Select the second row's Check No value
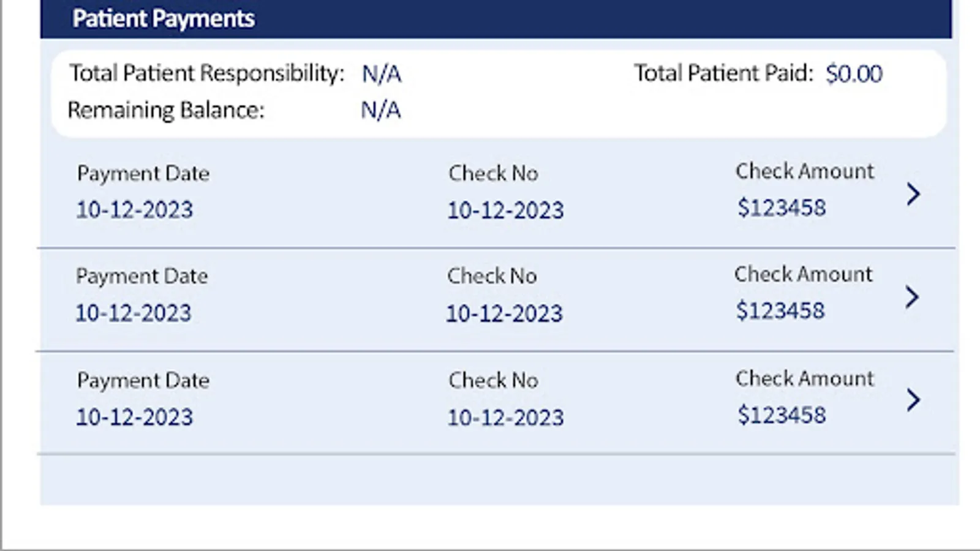 (504, 313)
